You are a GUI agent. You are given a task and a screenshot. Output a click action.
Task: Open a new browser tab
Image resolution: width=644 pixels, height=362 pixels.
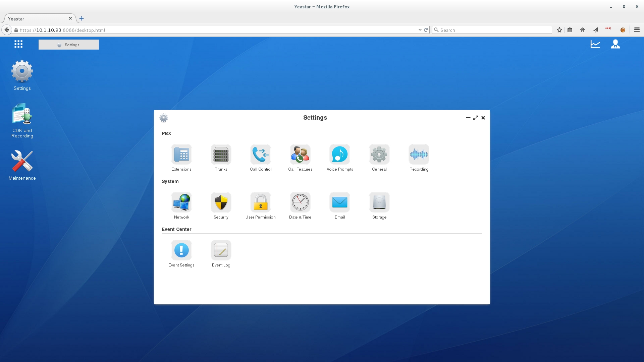tap(82, 18)
